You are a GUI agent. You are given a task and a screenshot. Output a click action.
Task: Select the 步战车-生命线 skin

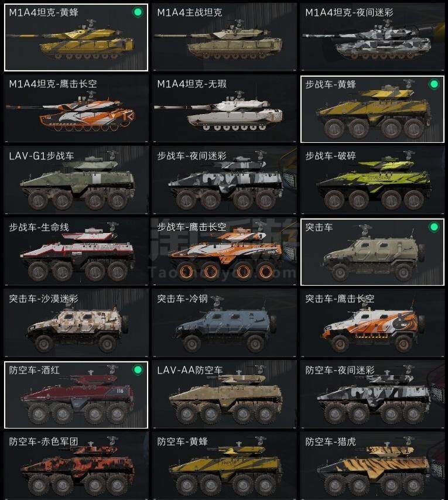click(76, 252)
